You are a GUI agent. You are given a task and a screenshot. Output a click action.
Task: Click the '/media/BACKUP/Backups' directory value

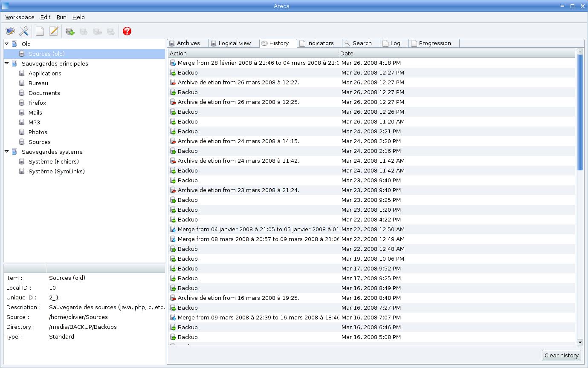click(83, 327)
